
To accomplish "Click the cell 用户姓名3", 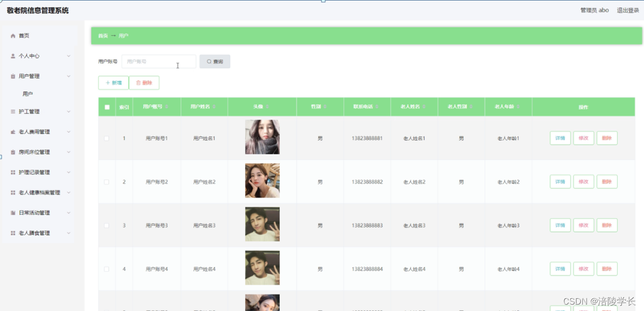I will point(205,226).
